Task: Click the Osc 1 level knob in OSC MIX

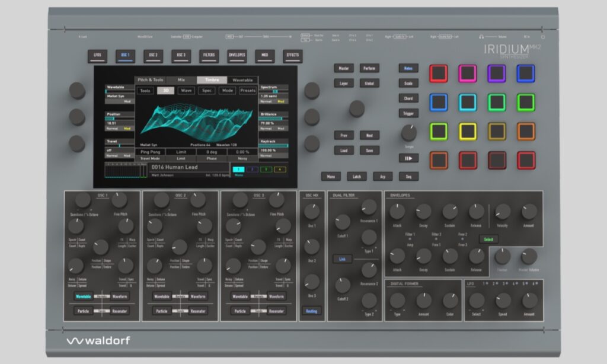Action: 312,212
